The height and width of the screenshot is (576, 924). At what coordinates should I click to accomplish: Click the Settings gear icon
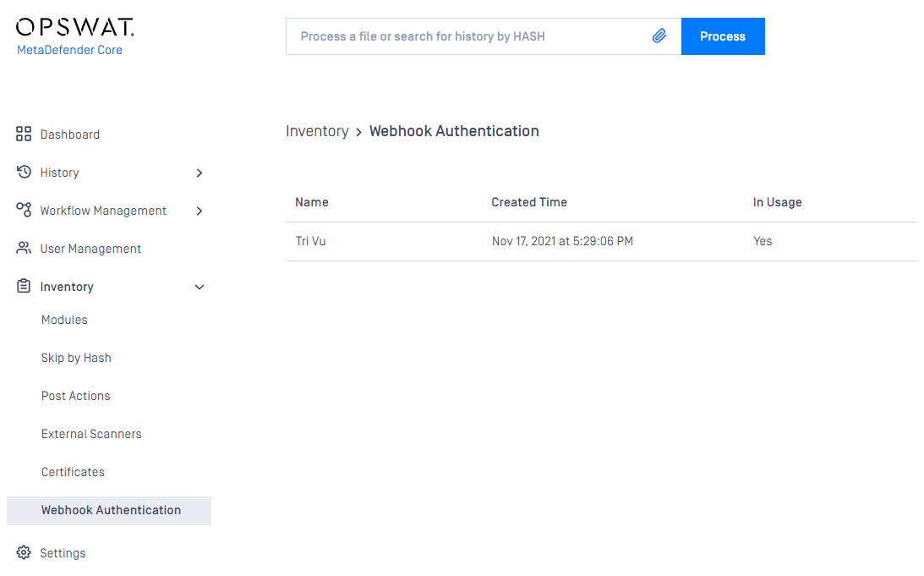click(24, 552)
